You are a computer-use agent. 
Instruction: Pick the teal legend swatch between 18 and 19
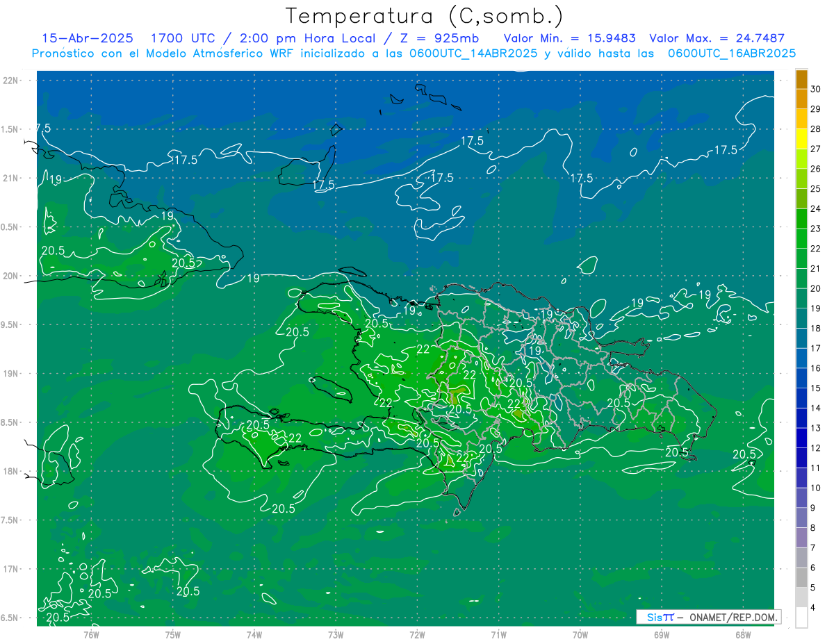click(x=801, y=319)
